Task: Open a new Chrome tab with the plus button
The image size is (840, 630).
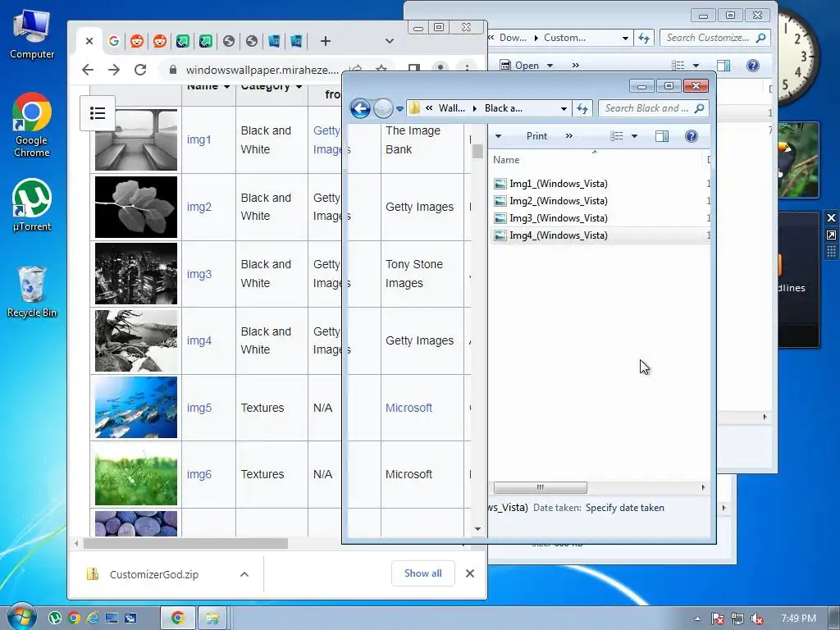Action: pos(325,41)
